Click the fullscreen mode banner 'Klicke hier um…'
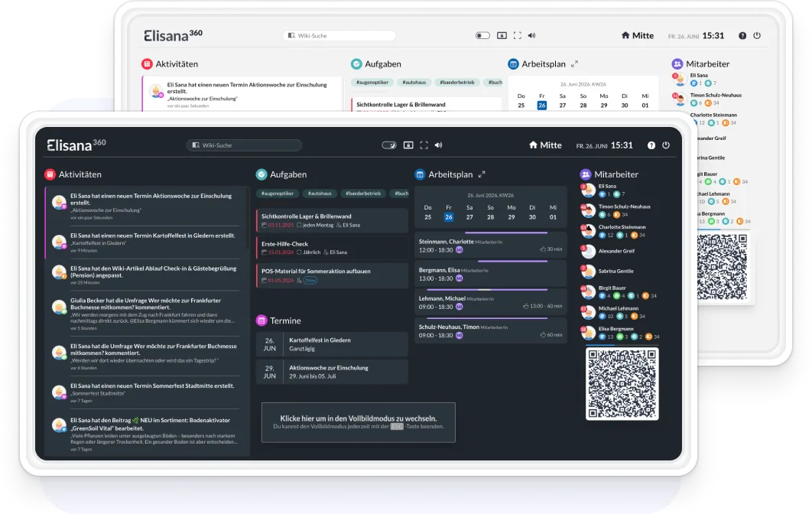 [359, 422]
